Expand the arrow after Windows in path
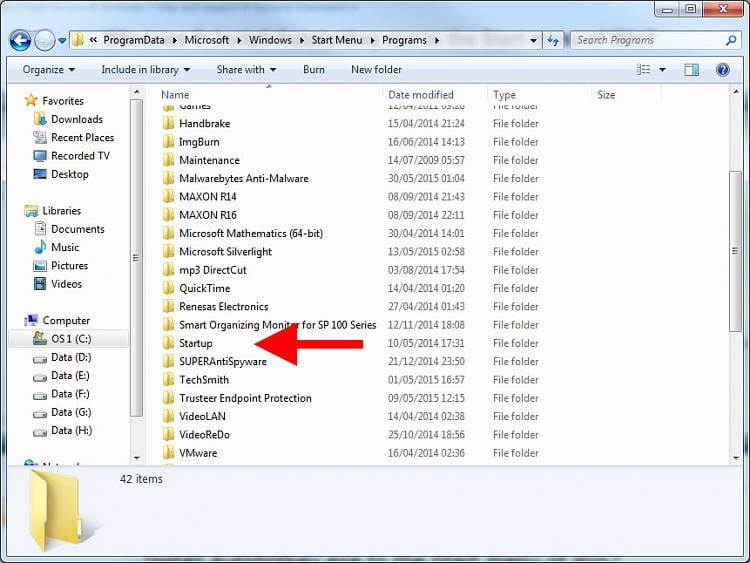This screenshot has height=563, width=750. [x=302, y=41]
